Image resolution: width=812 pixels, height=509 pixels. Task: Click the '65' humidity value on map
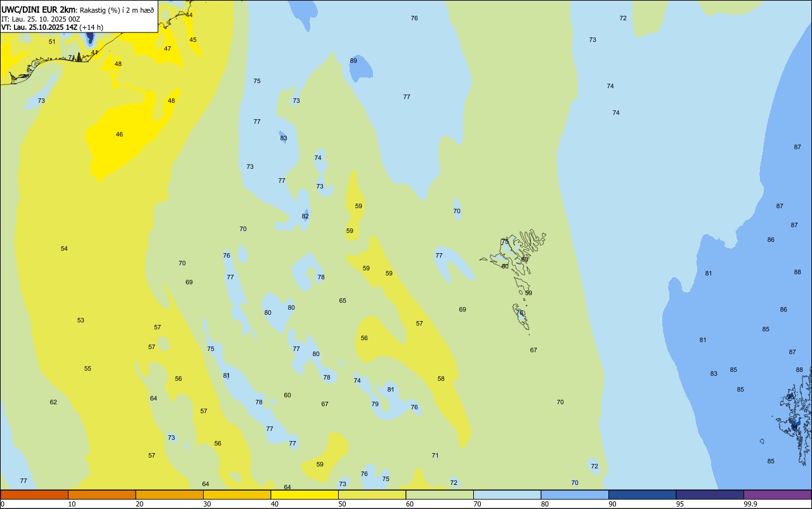[343, 301]
